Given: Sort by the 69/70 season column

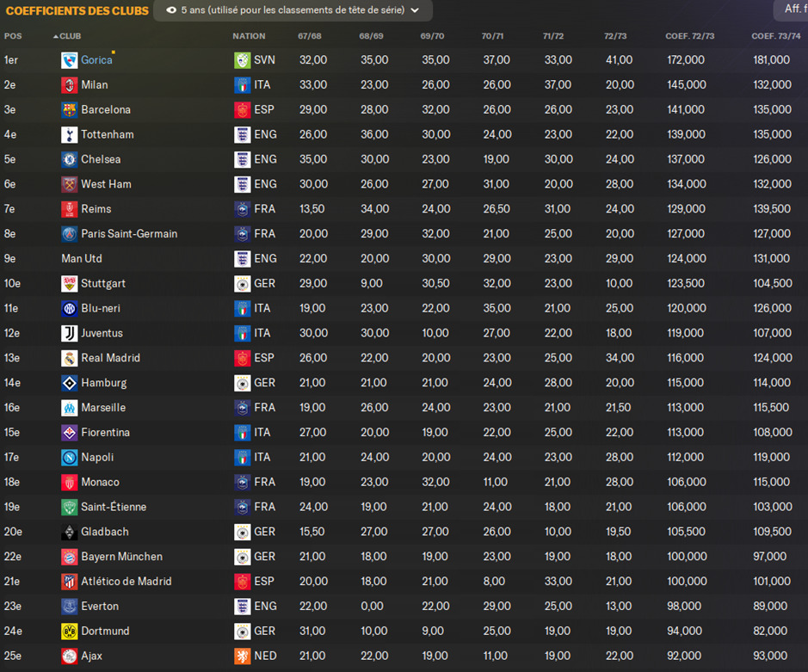Looking at the screenshot, I should pyautogui.click(x=432, y=36).
